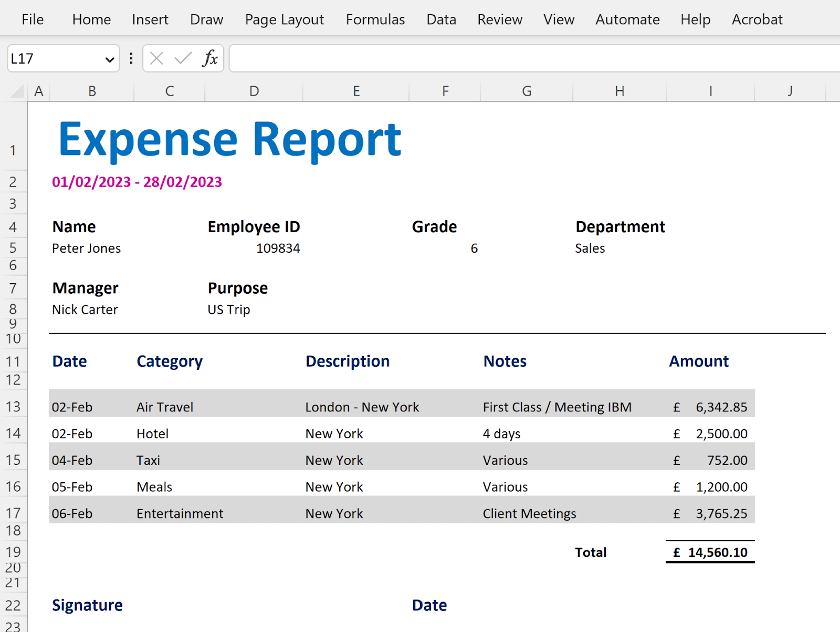
Task: Select Employee ID value 109834
Action: 278,248
